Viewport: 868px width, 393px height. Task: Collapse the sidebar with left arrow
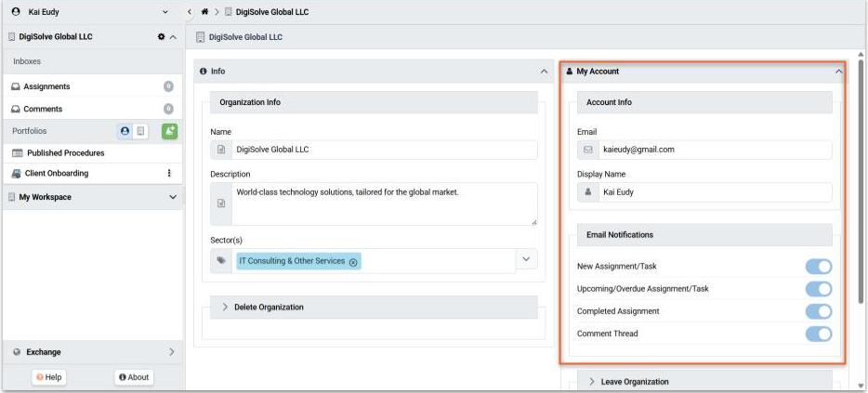tap(190, 12)
